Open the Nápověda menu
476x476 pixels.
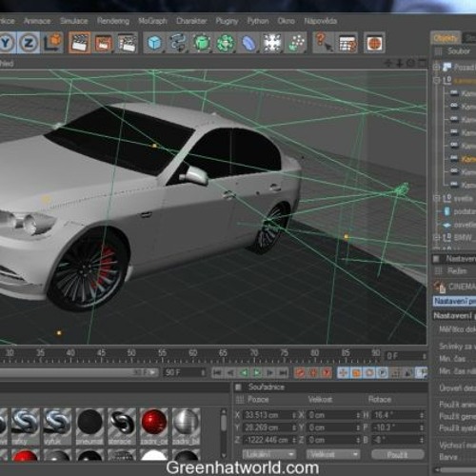tap(320, 21)
